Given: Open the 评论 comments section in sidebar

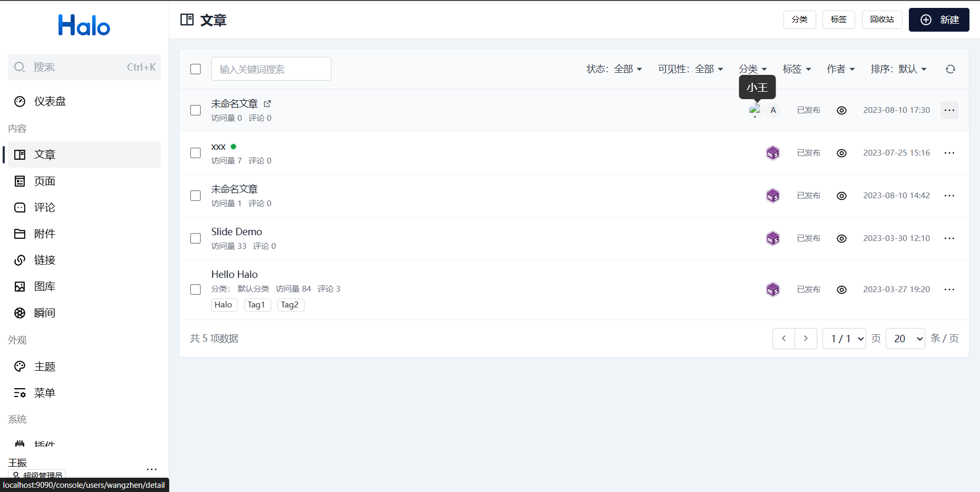Looking at the screenshot, I should point(45,207).
